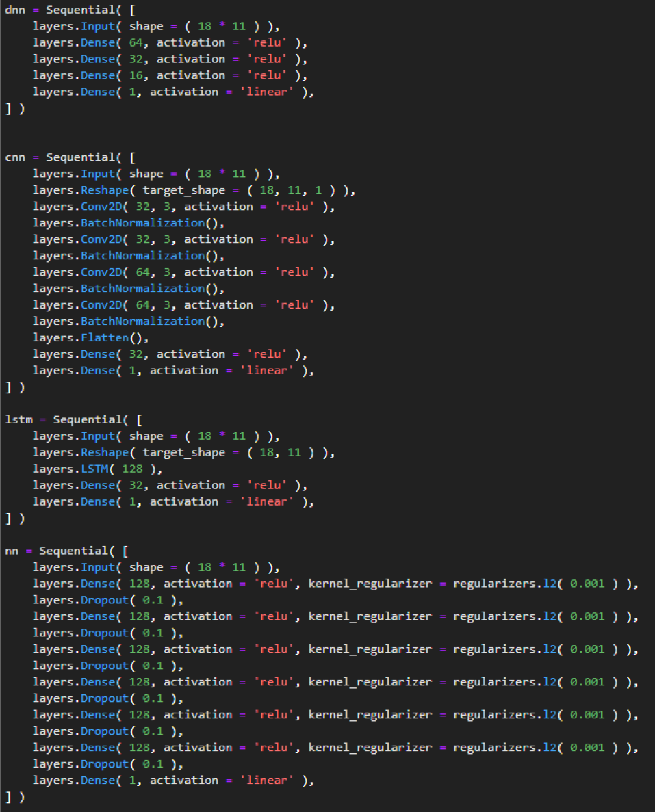
Task: Click layers.Dense( 32 in the dnn model
Action: click(x=170, y=59)
